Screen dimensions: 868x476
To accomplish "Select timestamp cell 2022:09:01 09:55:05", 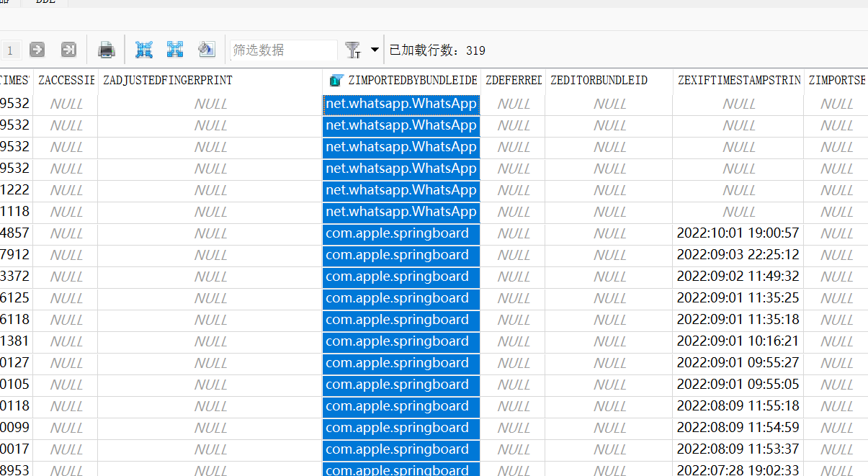I will pos(738,385).
